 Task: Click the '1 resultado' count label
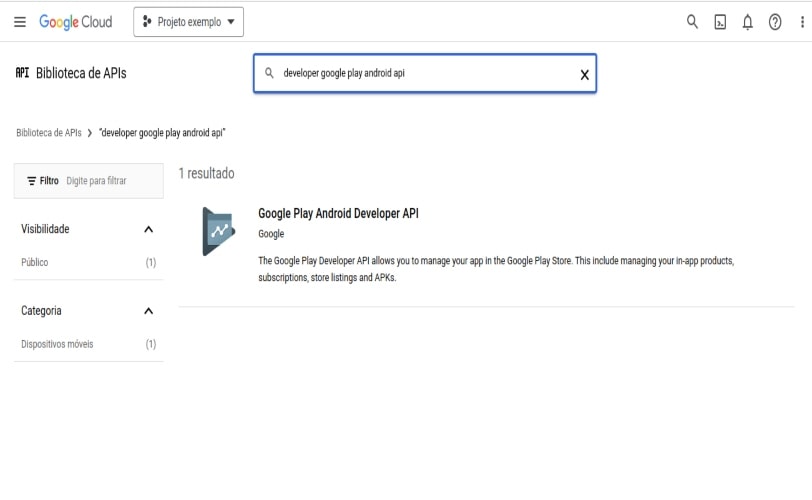206,173
